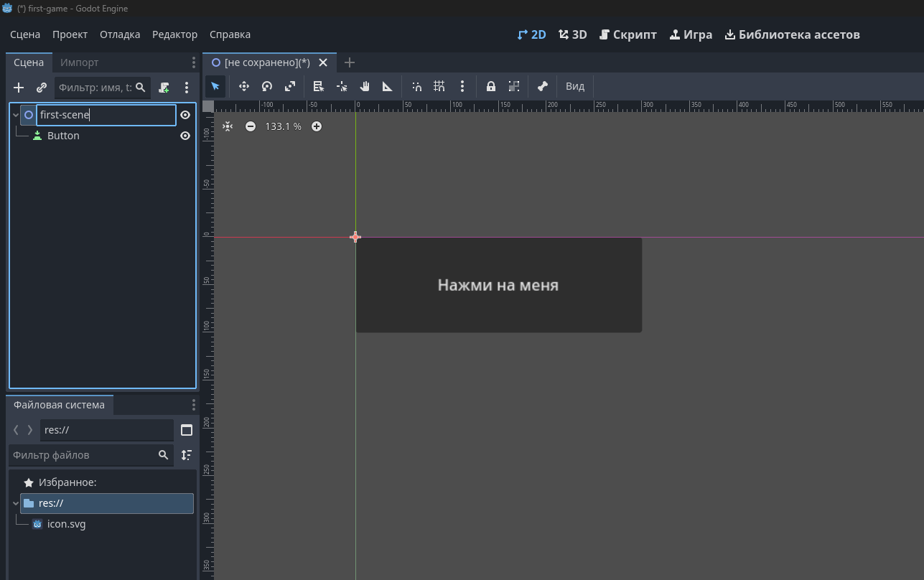Open the Проект menu
Image resolution: width=924 pixels, height=580 pixels.
(70, 34)
